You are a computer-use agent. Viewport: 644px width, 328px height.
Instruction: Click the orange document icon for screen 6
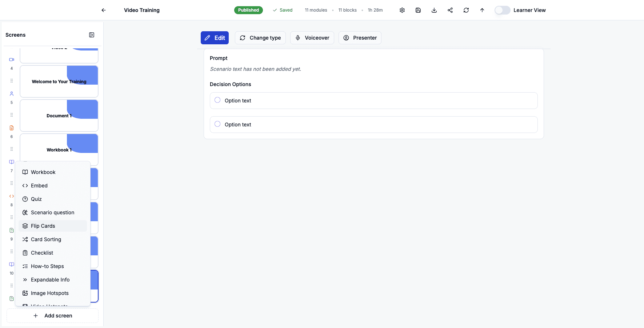coord(12,128)
